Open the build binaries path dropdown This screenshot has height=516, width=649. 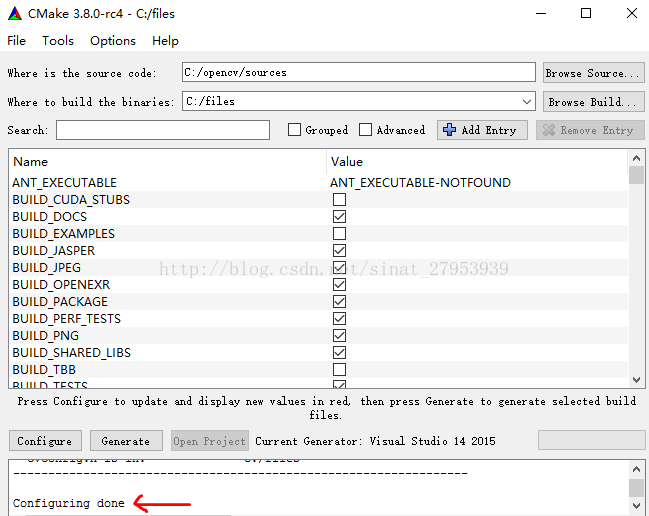point(526,101)
